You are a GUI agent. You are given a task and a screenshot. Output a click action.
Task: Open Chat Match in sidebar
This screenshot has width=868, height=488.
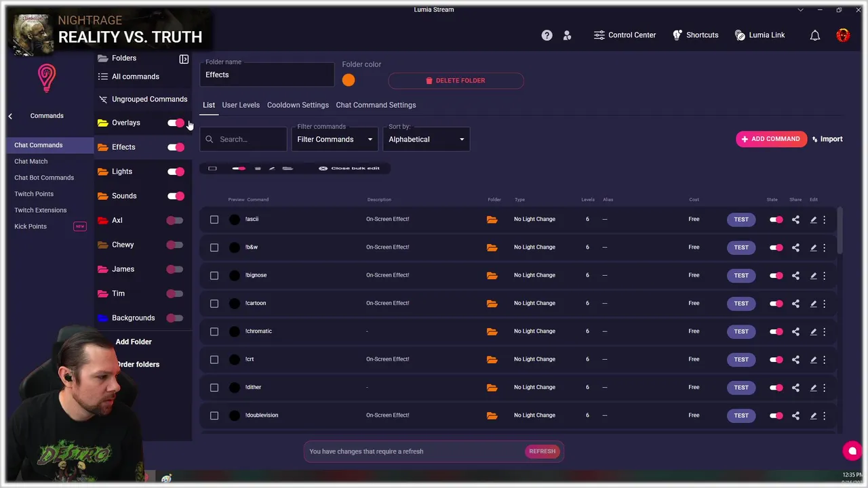[31, 161]
